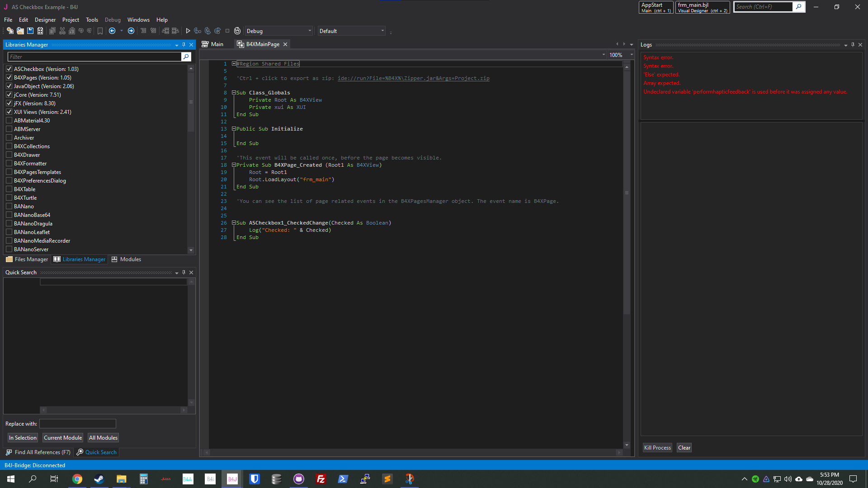The image size is (868, 488).
Task: Click the Clear logs button
Action: (684, 448)
